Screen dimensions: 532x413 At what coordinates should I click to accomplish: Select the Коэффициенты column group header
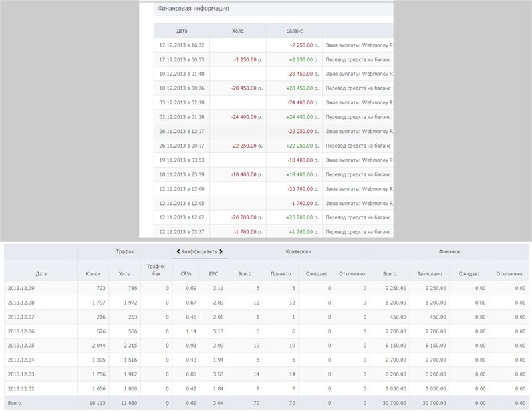pyautogui.click(x=199, y=252)
